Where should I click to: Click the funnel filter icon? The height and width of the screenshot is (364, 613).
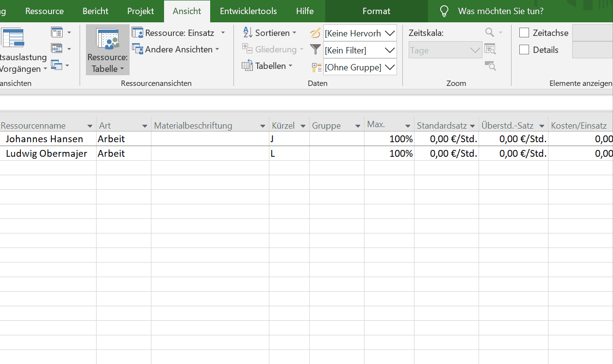315,50
